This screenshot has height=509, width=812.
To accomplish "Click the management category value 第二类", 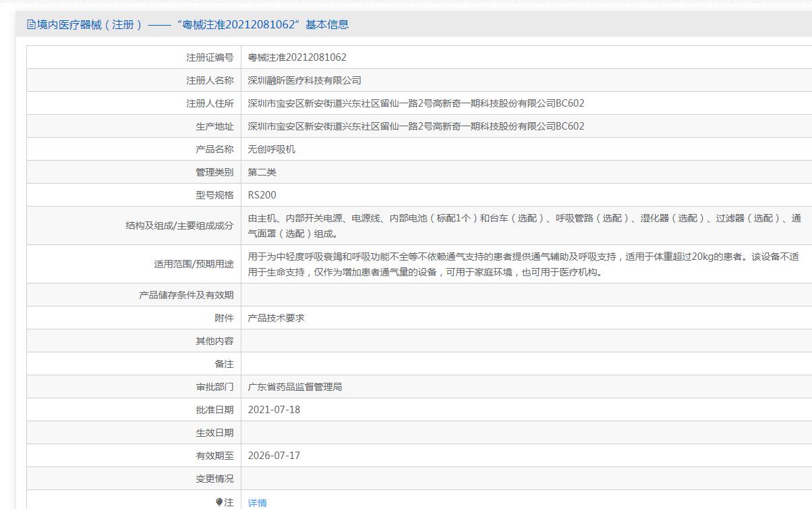I will pos(262,172).
